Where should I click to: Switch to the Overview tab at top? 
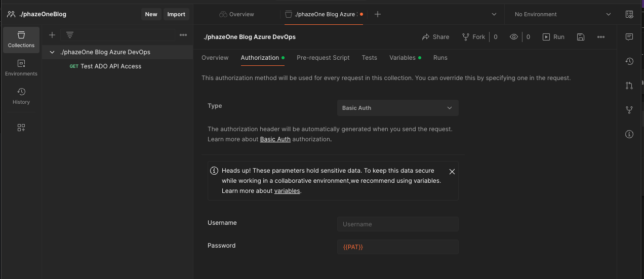tap(236, 14)
